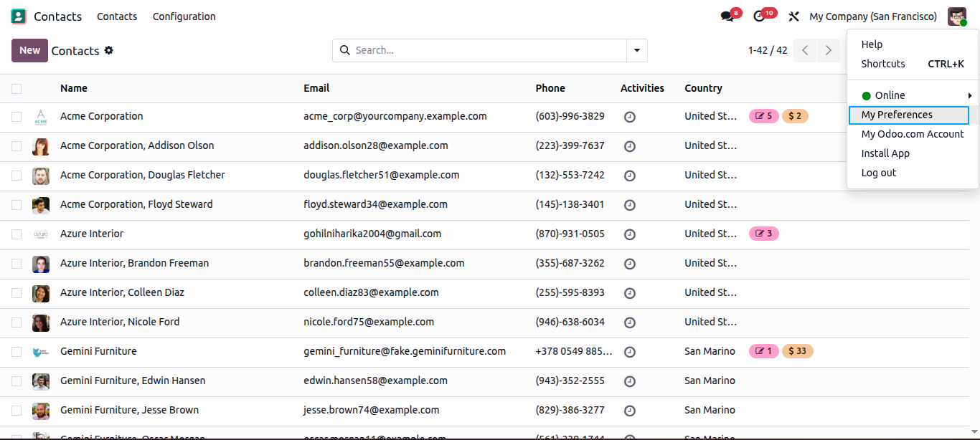980x440 pixels.
Task: Click phone number (603)-996-3829
Action: pyautogui.click(x=570, y=116)
